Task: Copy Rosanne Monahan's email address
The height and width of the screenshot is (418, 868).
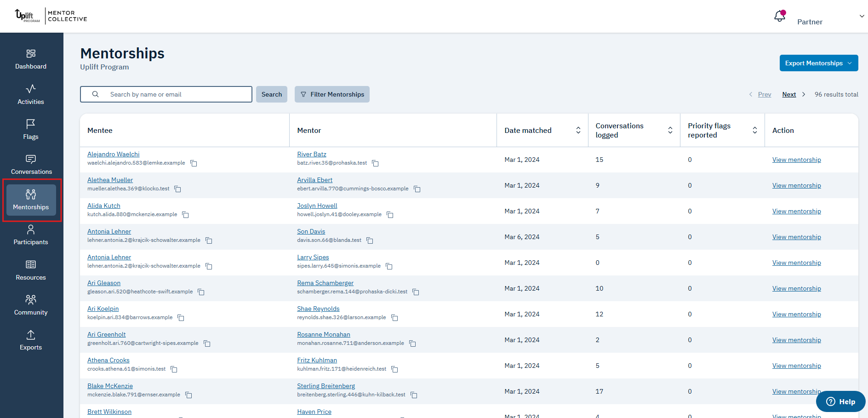Action: 412,344
